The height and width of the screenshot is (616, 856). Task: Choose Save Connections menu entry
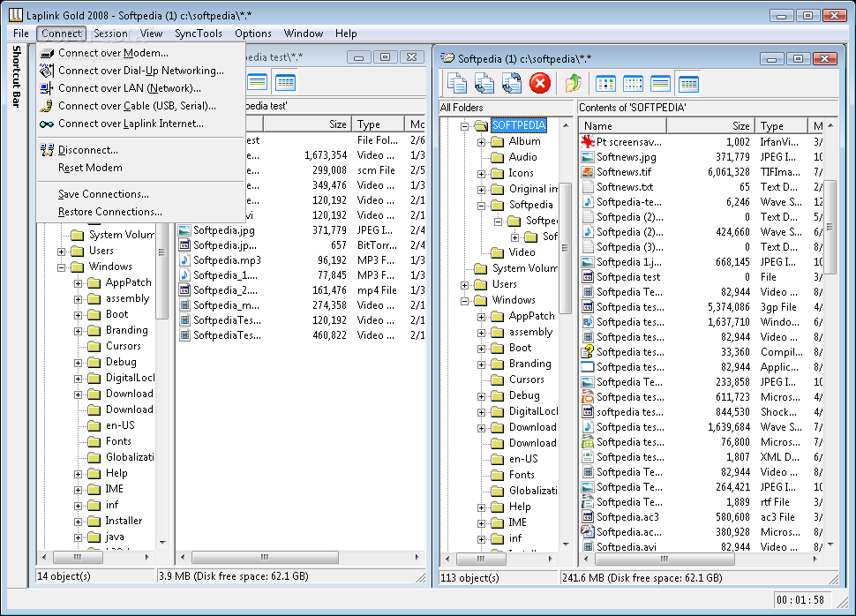click(103, 194)
